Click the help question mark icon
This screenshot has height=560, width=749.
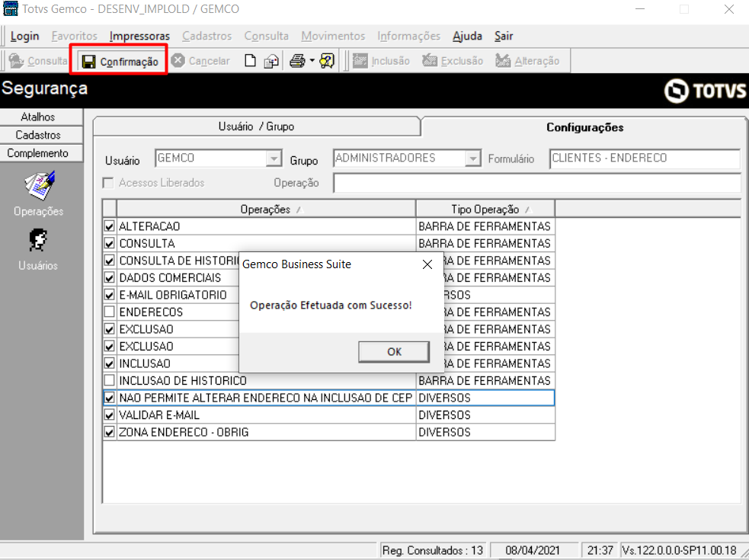point(327,61)
